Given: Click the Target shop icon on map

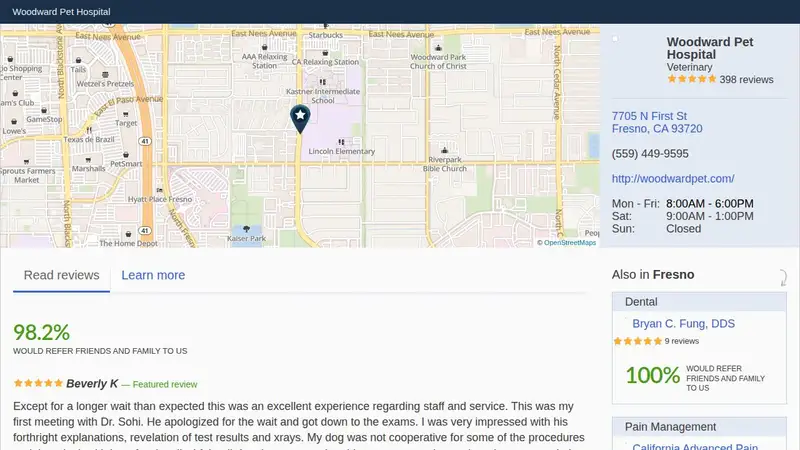Looking at the screenshot, I should (x=126, y=114).
